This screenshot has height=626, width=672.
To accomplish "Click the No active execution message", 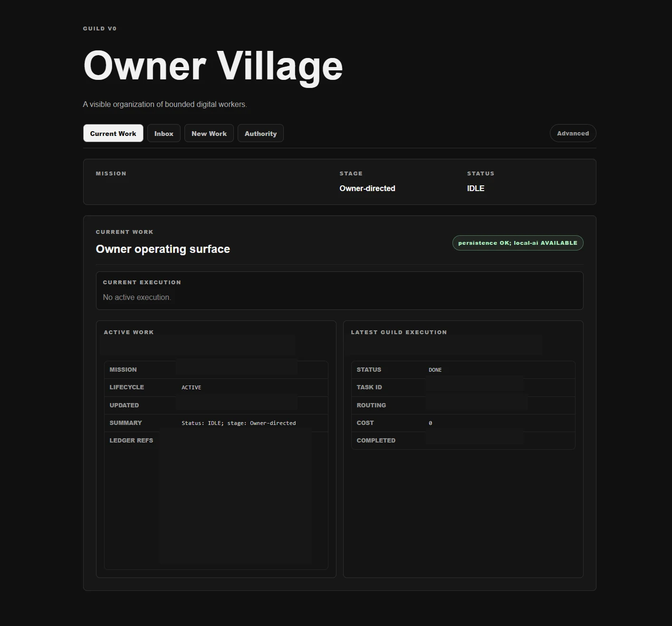I will 137,297.
